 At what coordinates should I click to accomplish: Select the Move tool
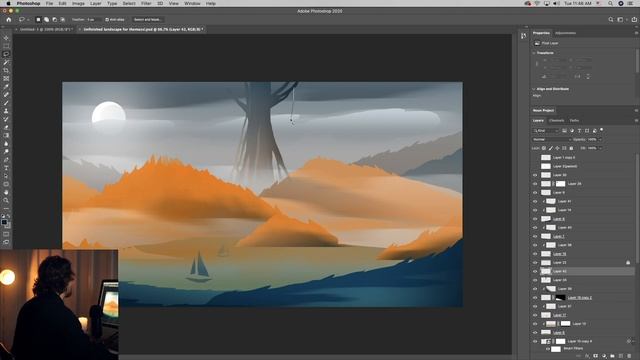[6, 38]
